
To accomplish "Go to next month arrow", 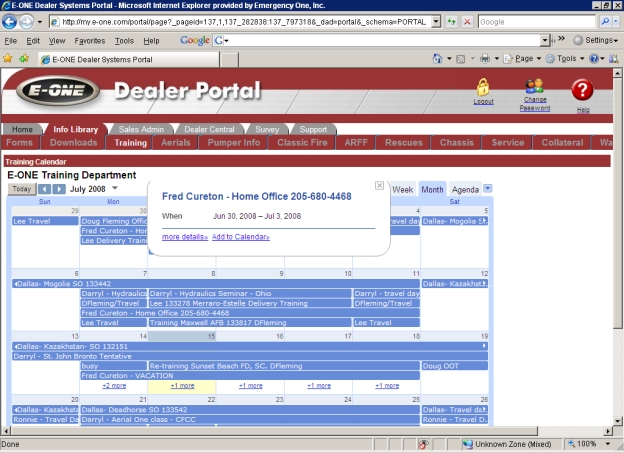I will [59, 189].
